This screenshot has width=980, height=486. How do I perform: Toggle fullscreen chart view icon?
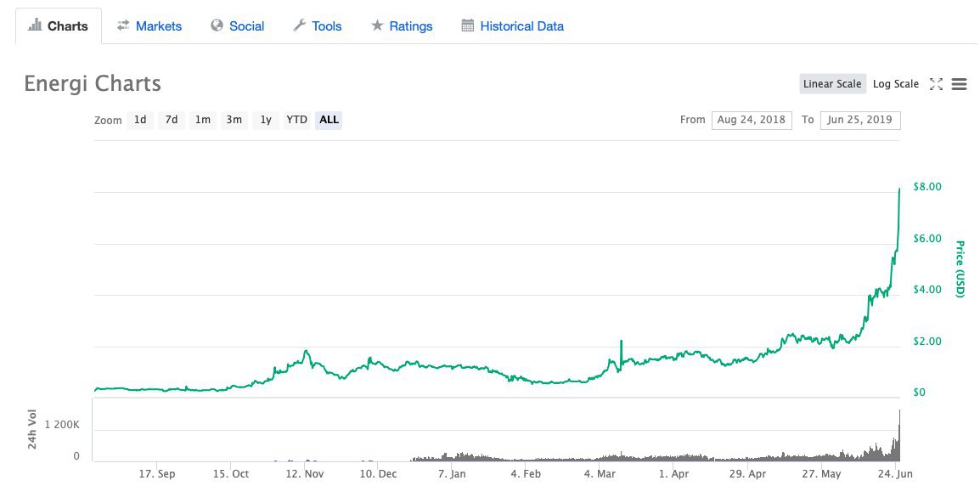point(936,84)
